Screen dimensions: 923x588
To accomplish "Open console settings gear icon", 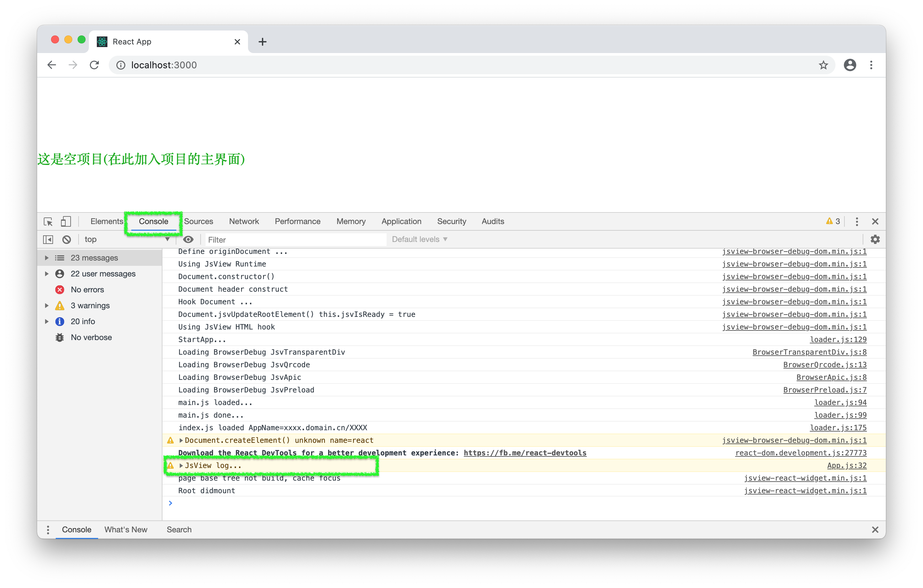I will (x=875, y=240).
